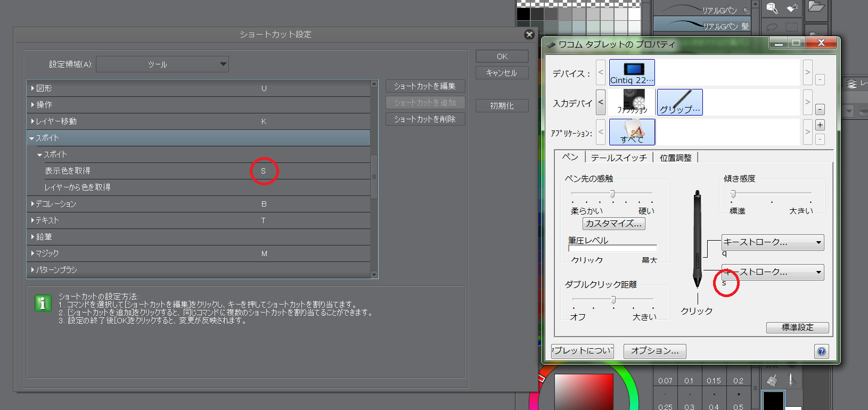Click the 筆圧レベル pressure bar

point(612,248)
